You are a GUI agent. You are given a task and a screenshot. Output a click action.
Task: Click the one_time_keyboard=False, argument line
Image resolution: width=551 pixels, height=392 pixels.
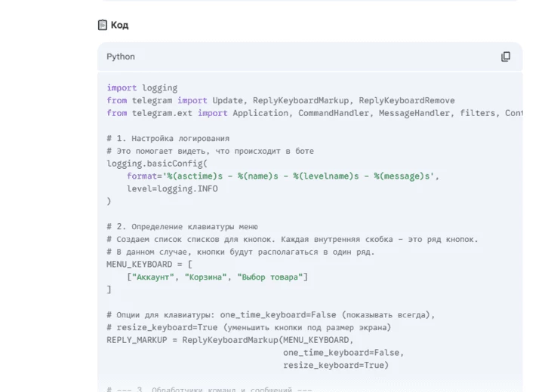(343, 352)
